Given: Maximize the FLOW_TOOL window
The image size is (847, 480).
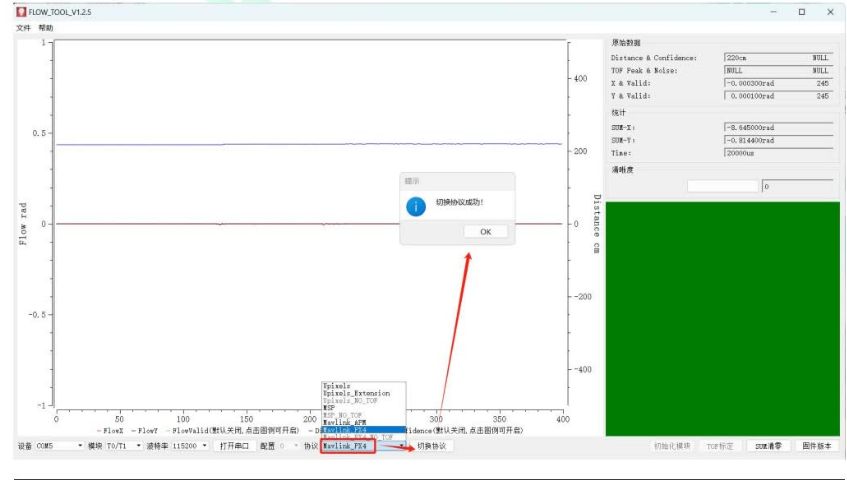Looking at the screenshot, I should click(802, 12).
